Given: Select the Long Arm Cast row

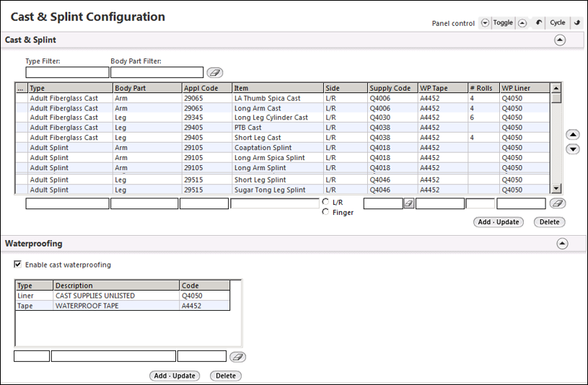Looking at the screenshot, I should tap(283, 108).
